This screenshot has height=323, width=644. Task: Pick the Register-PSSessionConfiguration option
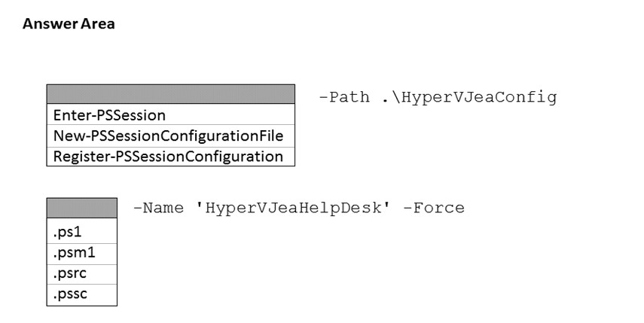(x=168, y=157)
